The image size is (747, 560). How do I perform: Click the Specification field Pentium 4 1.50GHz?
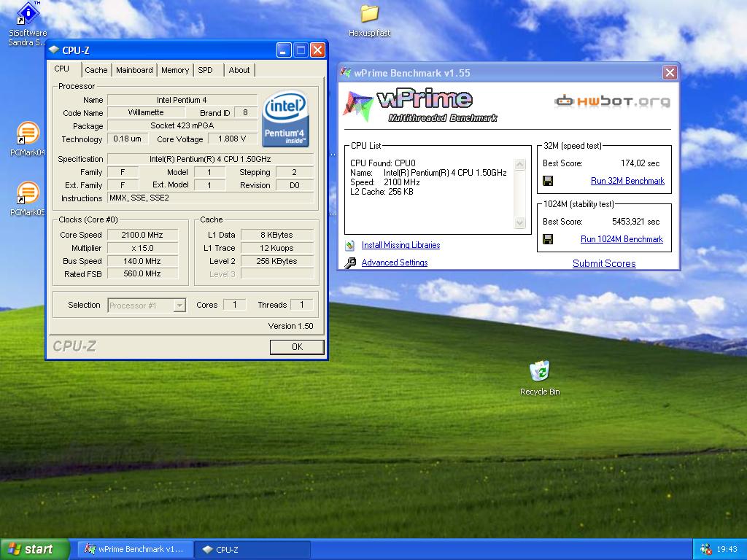[211, 159]
